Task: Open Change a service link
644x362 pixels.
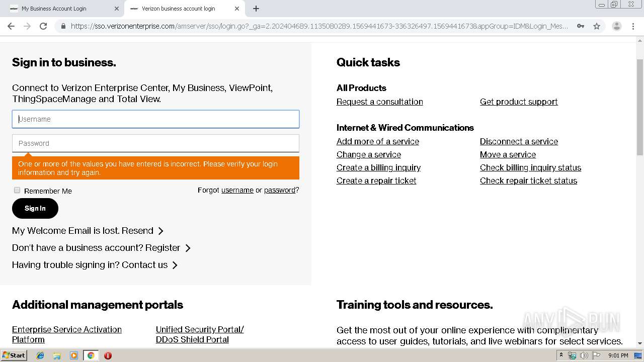Action: click(x=369, y=154)
